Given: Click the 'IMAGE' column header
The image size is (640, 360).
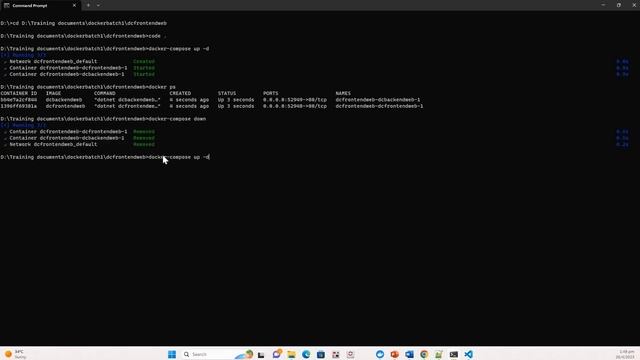Looking at the screenshot, I should 53,93.
